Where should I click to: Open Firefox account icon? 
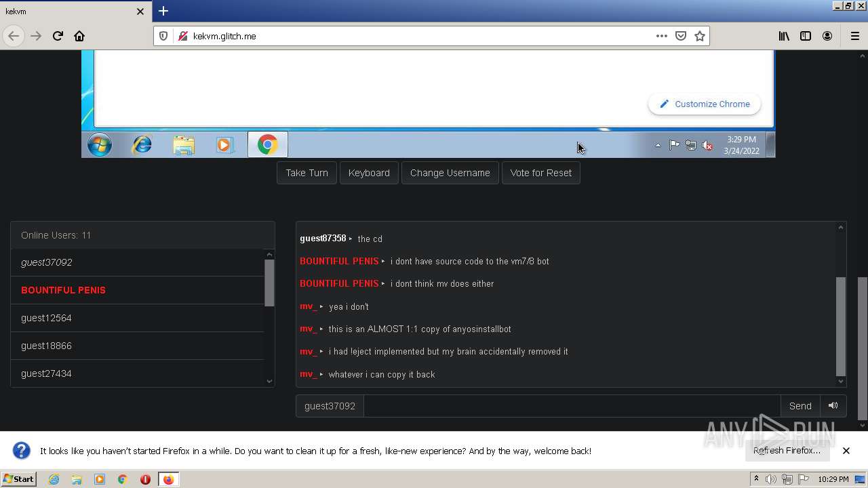[x=827, y=36]
